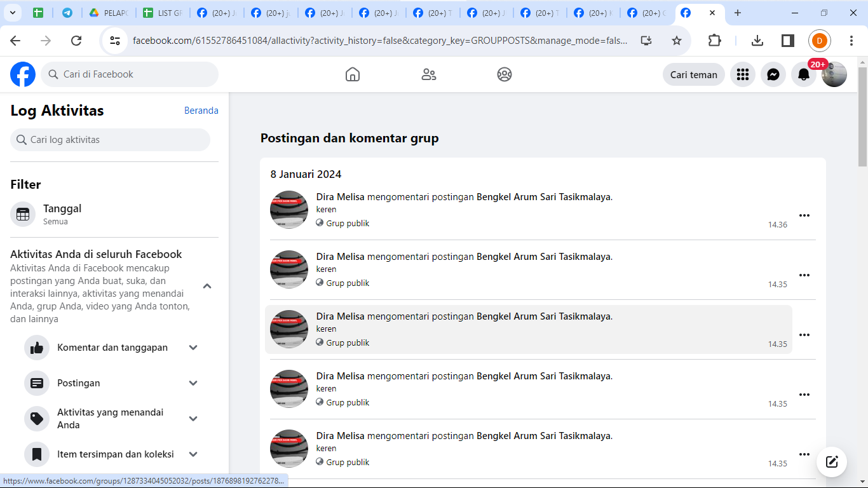Open the Chrome profile D menu
This screenshot has height=488, width=868.
click(x=820, y=41)
